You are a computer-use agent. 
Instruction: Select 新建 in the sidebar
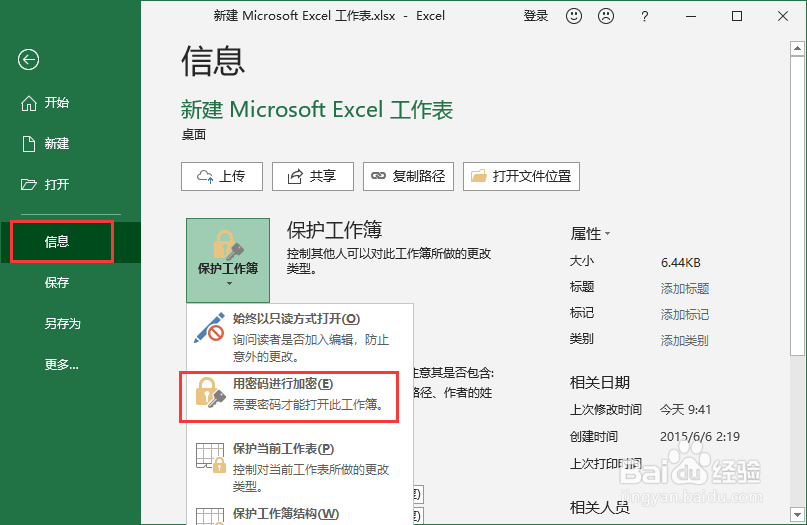coord(45,144)
